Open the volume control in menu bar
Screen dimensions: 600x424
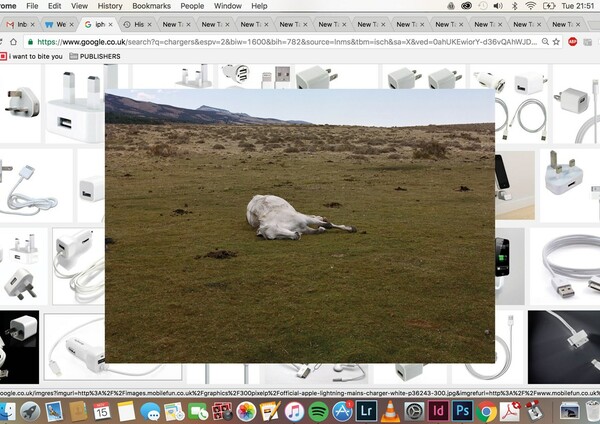[x=498, y=6]
